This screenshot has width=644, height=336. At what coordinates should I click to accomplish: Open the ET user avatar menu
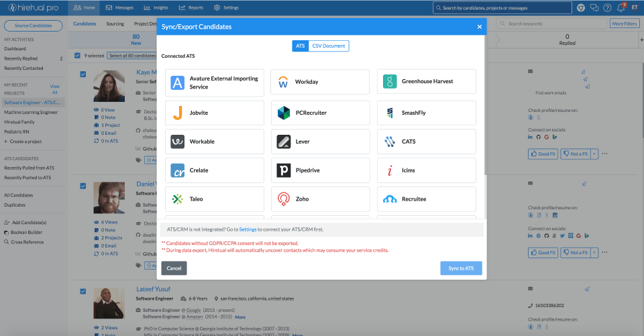pyautogui.click(x=635, y=8)
